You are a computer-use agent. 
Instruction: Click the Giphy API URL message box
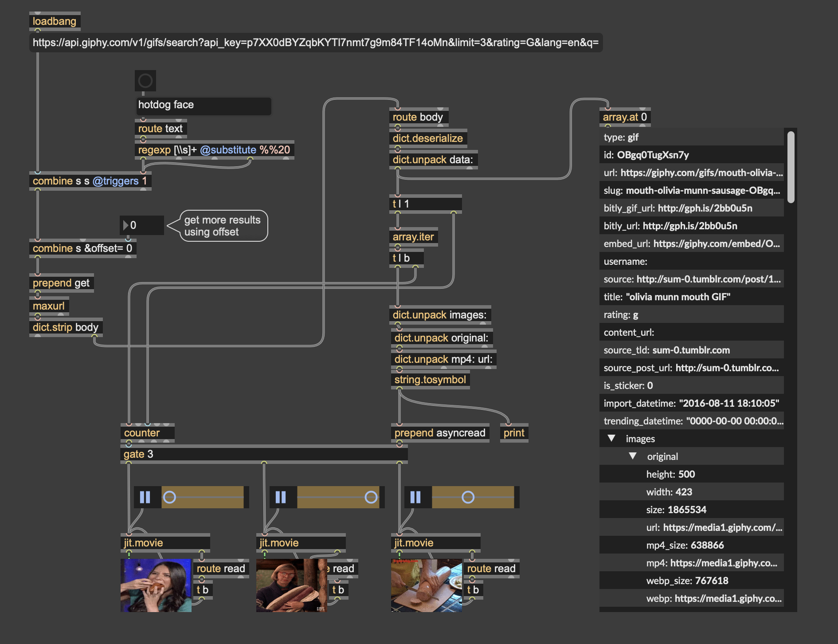pyautogui.click(x=315, y=43)
